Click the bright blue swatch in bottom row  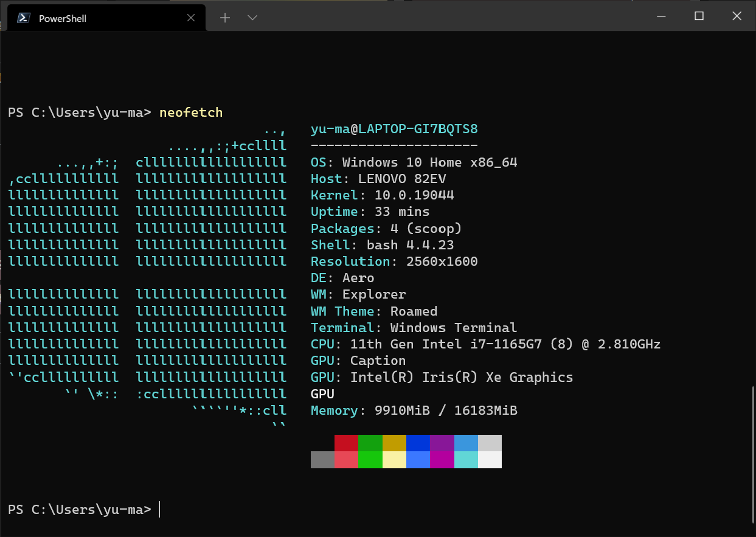click(x=418, y=460)
